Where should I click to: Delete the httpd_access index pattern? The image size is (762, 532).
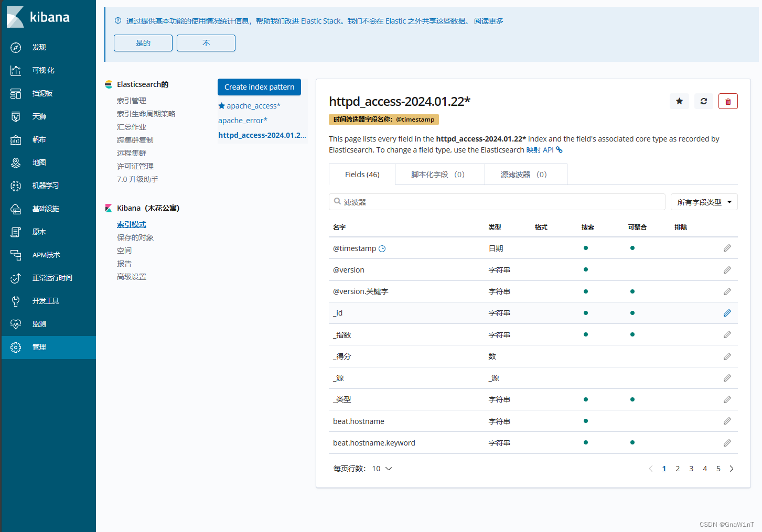coord(728,101)
